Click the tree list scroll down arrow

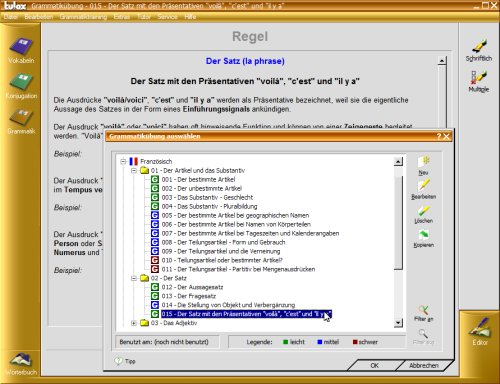398,323
